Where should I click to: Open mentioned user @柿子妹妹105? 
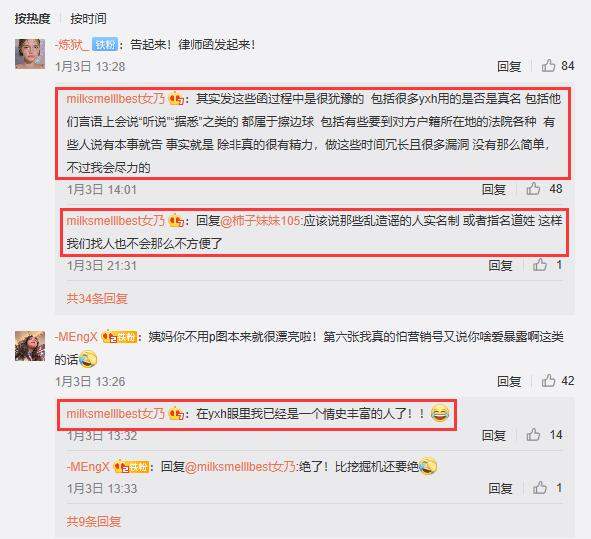point(260,220)
